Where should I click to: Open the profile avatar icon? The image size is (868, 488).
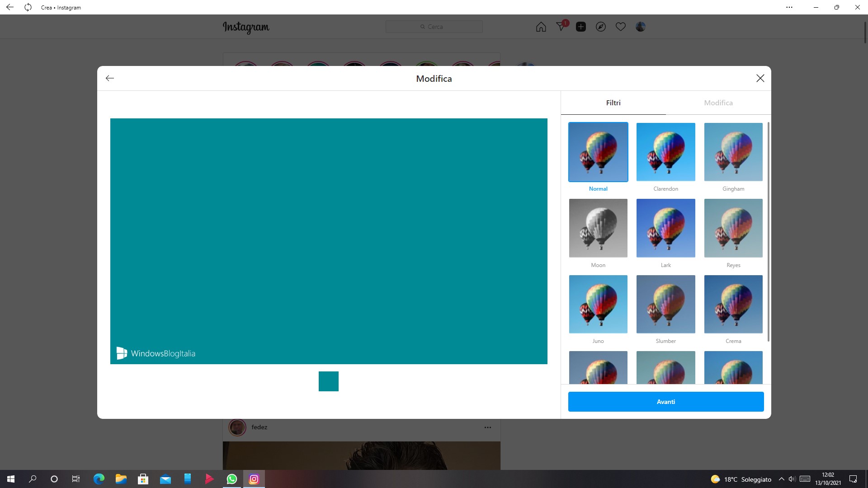coord(641,27)
